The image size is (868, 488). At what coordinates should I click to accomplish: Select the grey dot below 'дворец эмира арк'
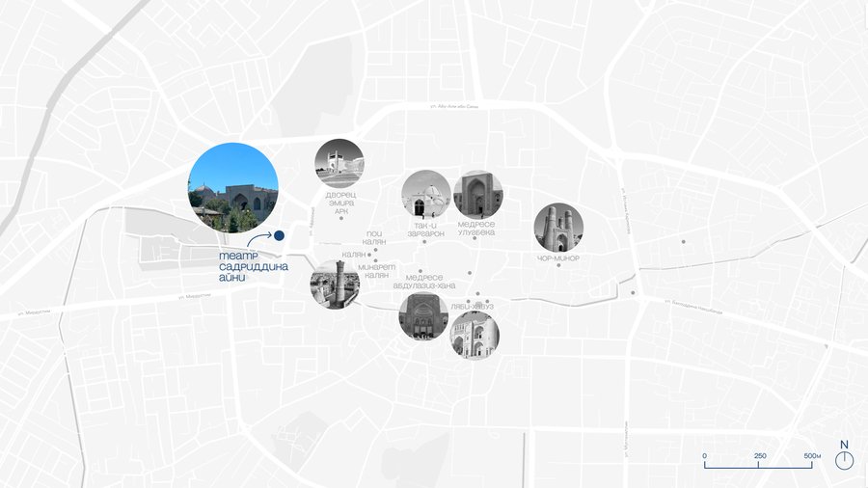(341, 218)
